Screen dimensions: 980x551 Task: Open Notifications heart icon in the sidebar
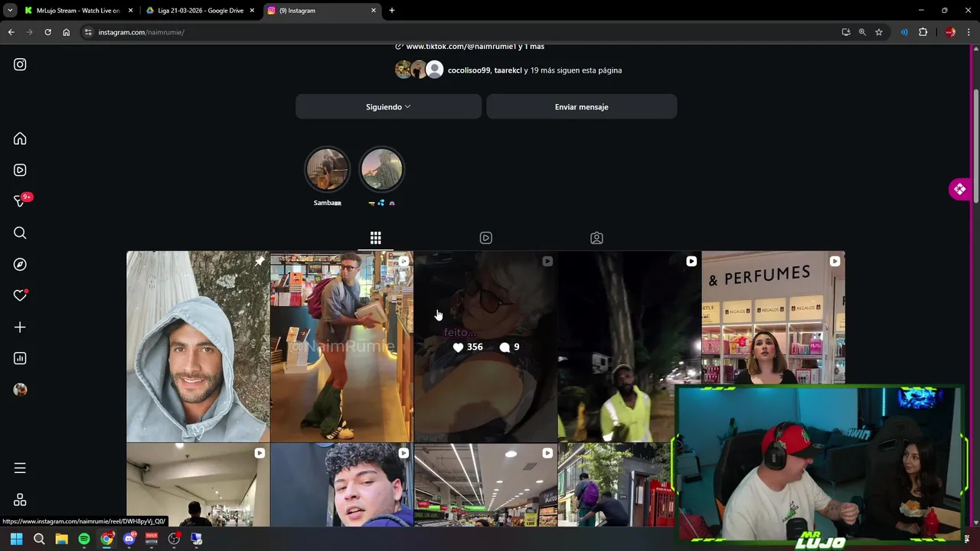pyautogui.click(x=20, y=295)
